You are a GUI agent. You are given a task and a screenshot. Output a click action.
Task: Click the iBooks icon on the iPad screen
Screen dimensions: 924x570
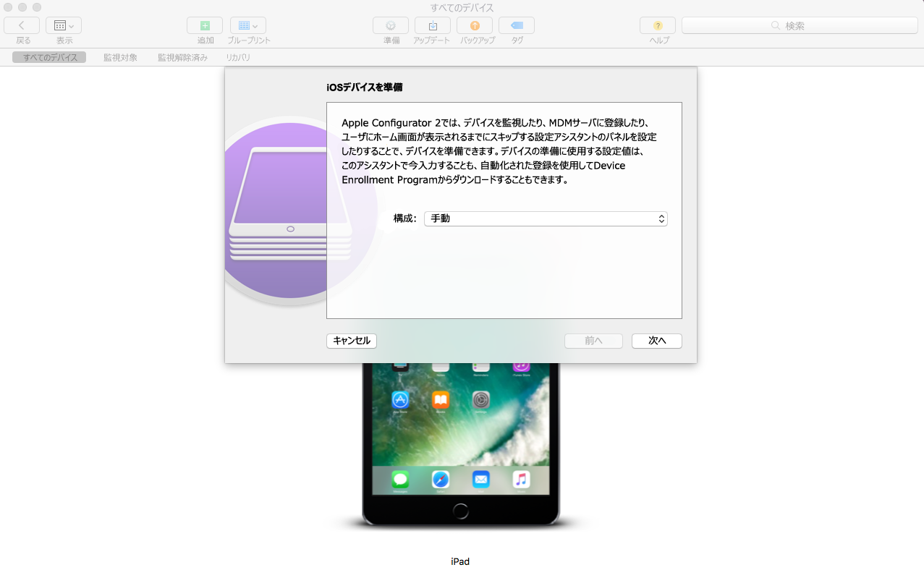pyautogui.click(x=441, y=399)
